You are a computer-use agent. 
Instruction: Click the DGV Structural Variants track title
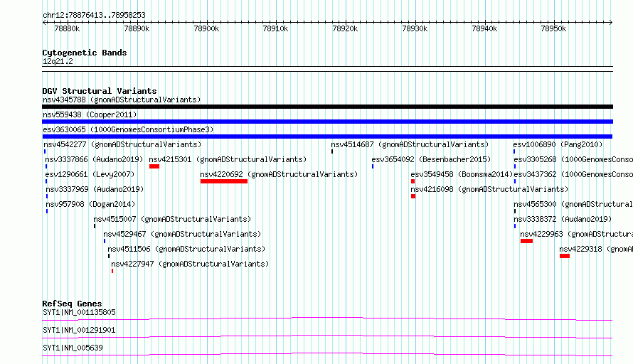click(100, 91)
